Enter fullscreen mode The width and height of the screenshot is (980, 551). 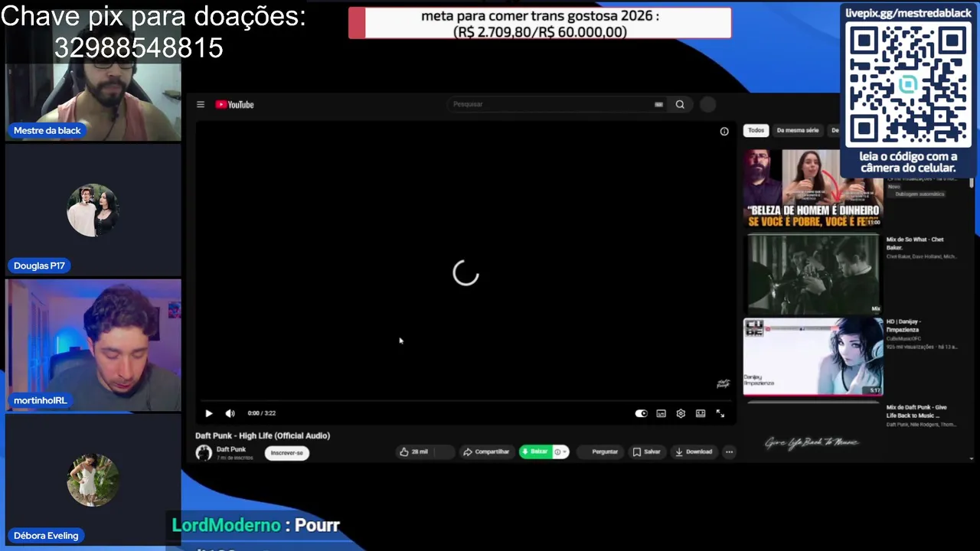coord(720,413)
